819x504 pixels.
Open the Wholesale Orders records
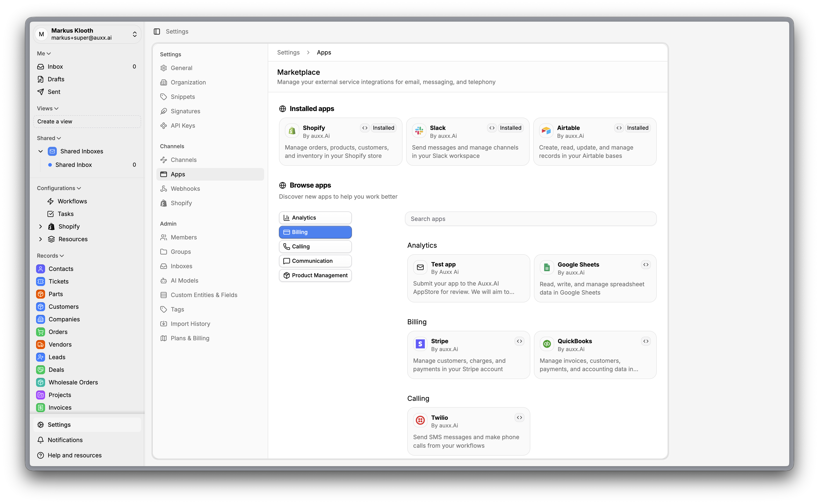click(87, 382)
